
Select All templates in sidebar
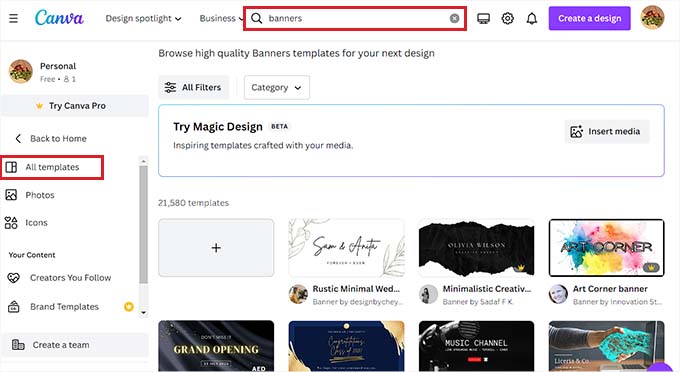tap(52, 167)
